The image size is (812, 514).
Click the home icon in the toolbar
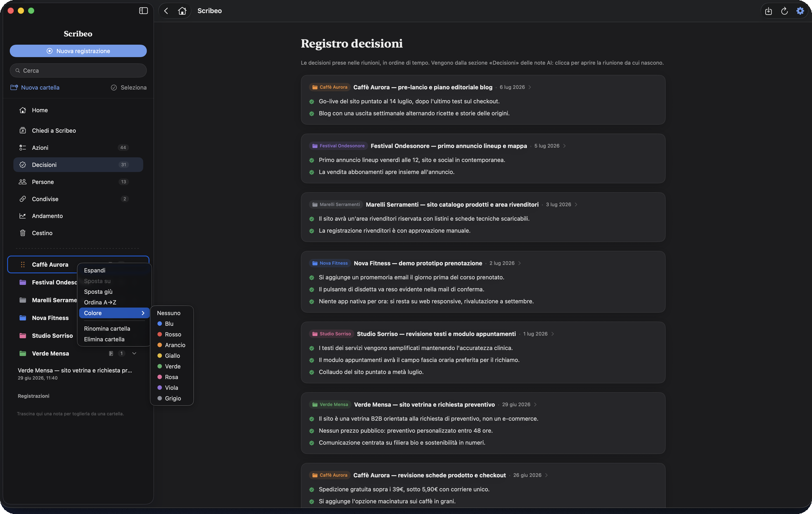[x=182, y=11]
